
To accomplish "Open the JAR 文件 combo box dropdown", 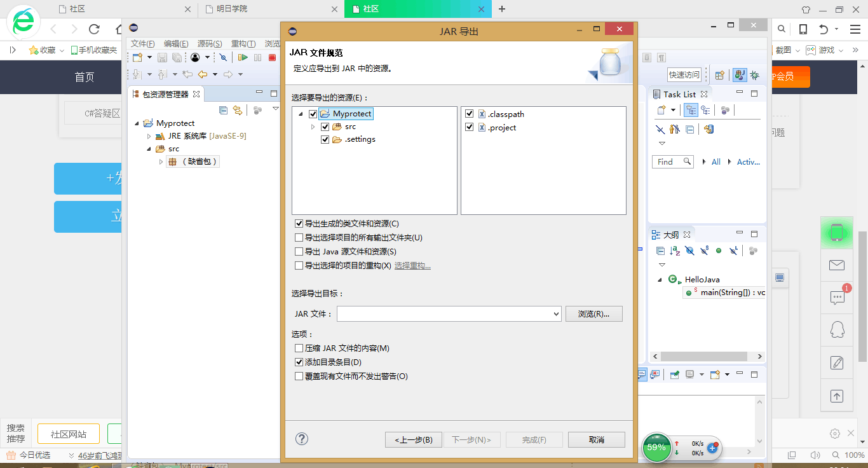I will pos(555,313).
